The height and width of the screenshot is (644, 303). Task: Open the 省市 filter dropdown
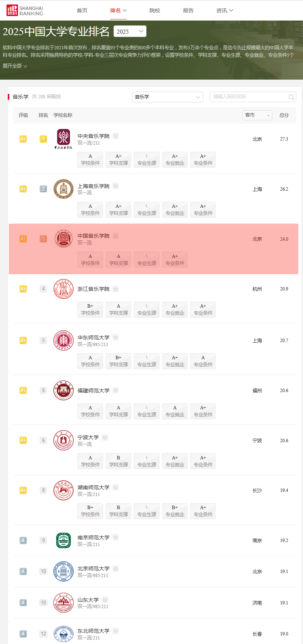tap(257, 115)
